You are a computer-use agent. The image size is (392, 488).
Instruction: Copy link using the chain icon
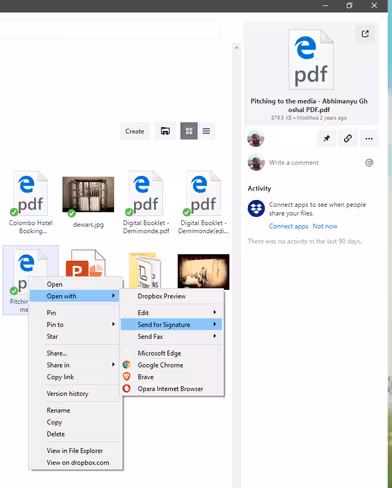348,138
